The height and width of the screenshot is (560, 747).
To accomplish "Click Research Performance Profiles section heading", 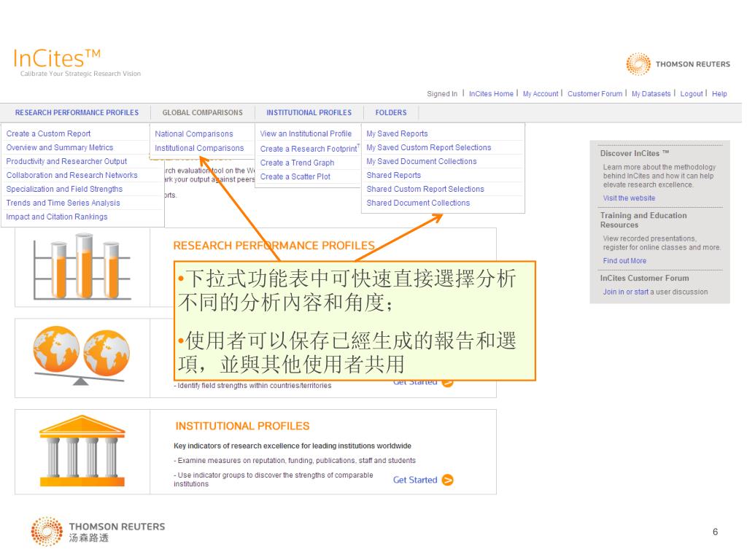I will point(274,246).
